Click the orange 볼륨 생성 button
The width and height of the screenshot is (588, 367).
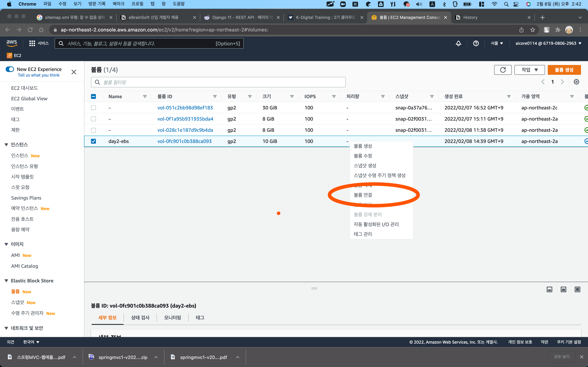point(564,70)
